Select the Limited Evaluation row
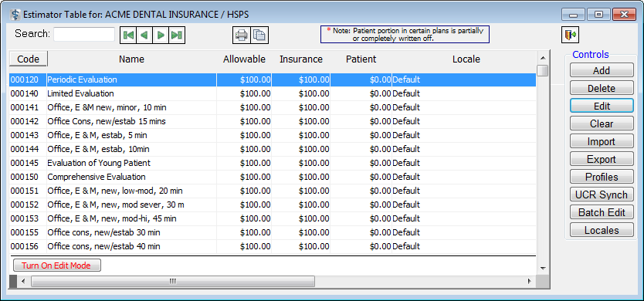The image size is (644, 301). coord(273,93)
